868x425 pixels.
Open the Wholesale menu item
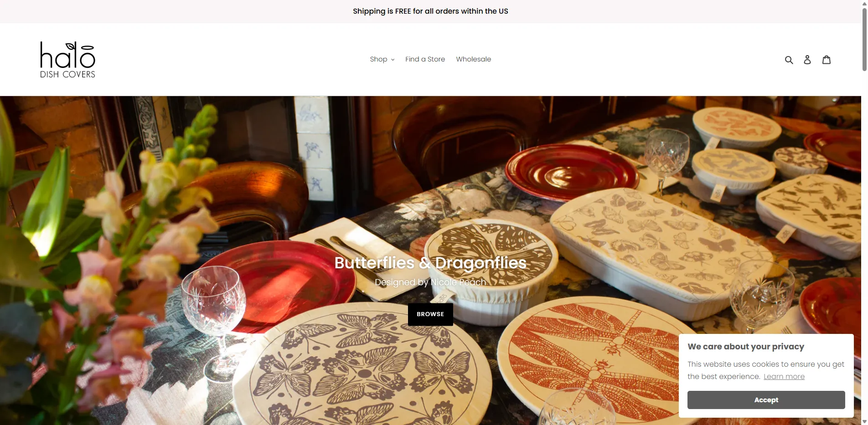473,59
